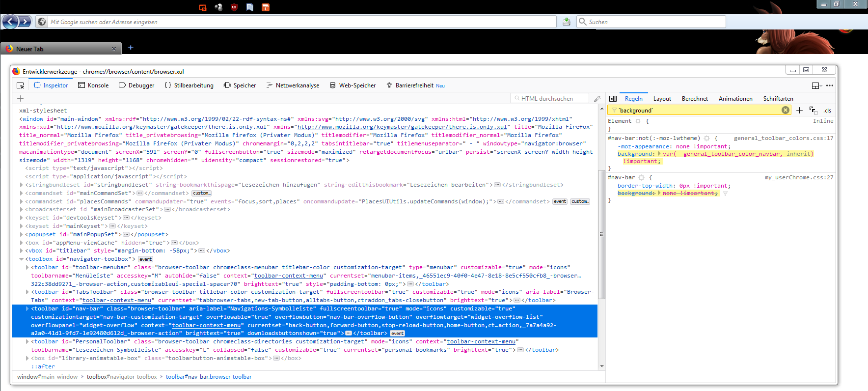Click custom badge on mainCommandSet row
The width and height of the screenshot is (868, 391).
click(201, 193)
